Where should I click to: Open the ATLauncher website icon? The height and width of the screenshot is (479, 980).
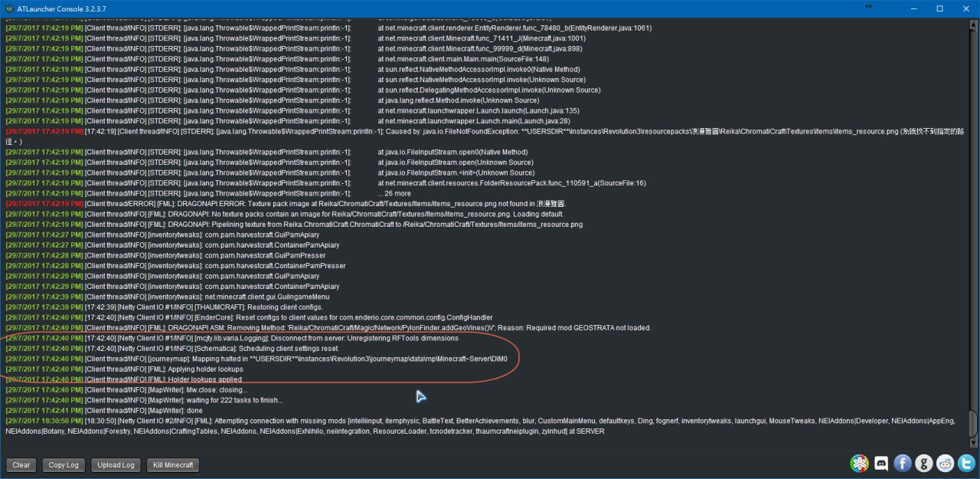click(x=860, y=463)
